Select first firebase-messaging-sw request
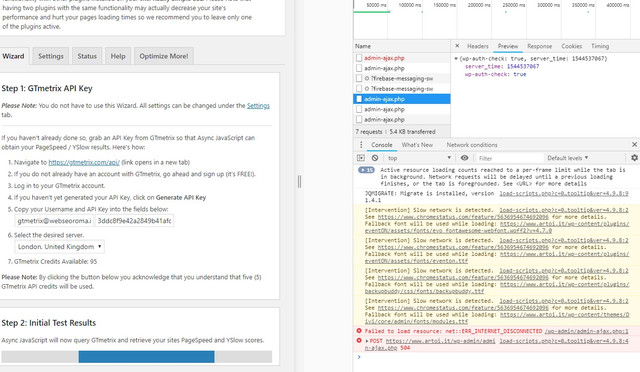The width and height of the screenshot is (640, 372). (402, 78)
